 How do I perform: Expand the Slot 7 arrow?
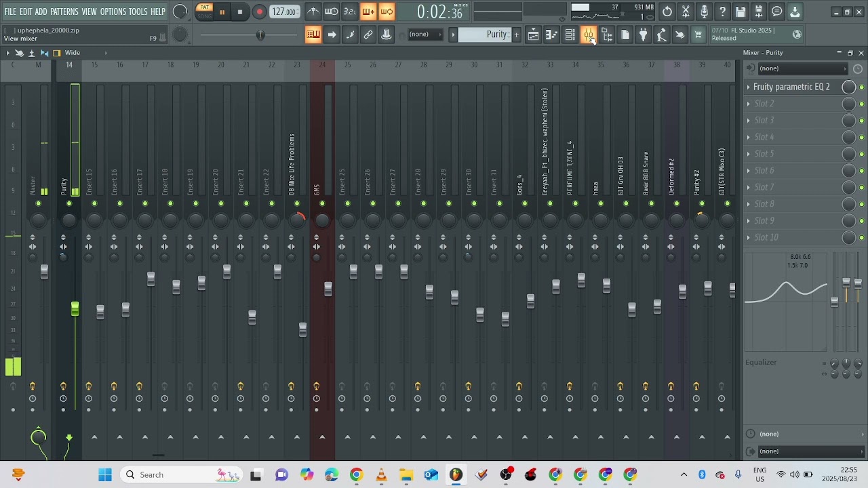(x=749, y=188)
